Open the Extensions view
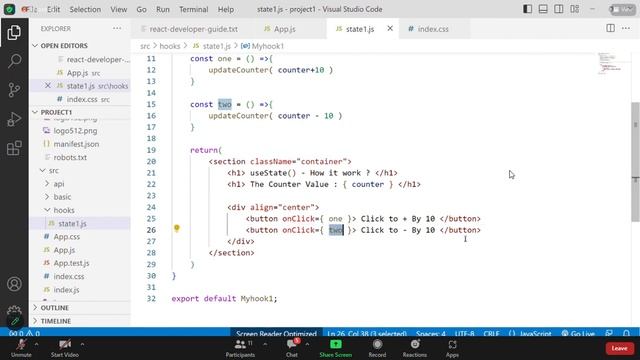 click(x=14, y=148)
